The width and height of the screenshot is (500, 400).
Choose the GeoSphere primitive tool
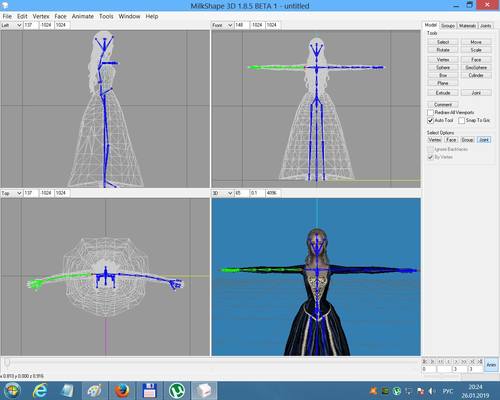point(476,68)
